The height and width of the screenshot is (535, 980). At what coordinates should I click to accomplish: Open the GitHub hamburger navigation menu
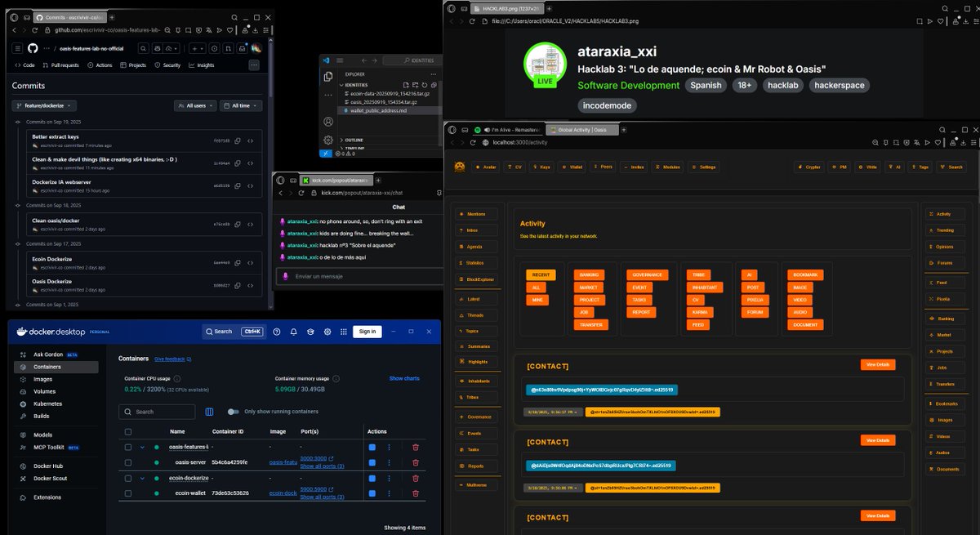point(18,48)
